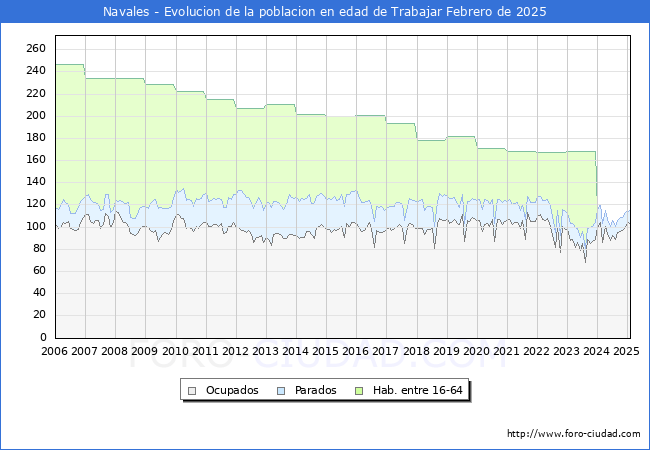Click the 100 y-axis value
Image resolution: width=650 pixels, height=450 pixels.
pos(36,226)
